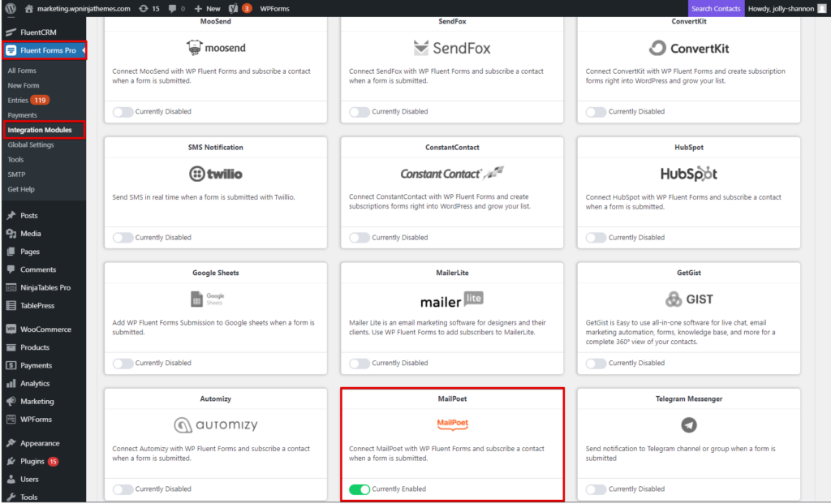Click the NinjaTables Pro icon in sidebar
The image size is (831, 504).
tap(11, 288)
